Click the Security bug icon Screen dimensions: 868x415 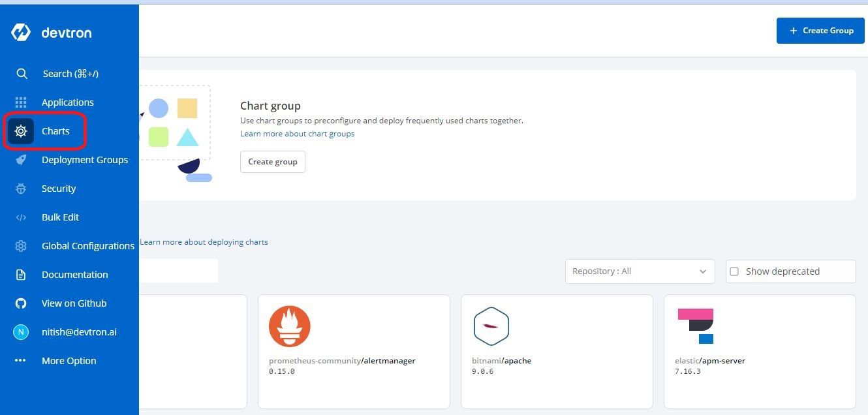coord(21,189)
